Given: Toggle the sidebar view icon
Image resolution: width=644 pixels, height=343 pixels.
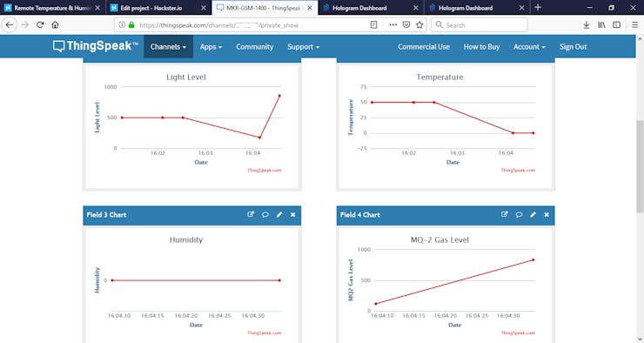Looking at the screenshot, I should point(616,25).
